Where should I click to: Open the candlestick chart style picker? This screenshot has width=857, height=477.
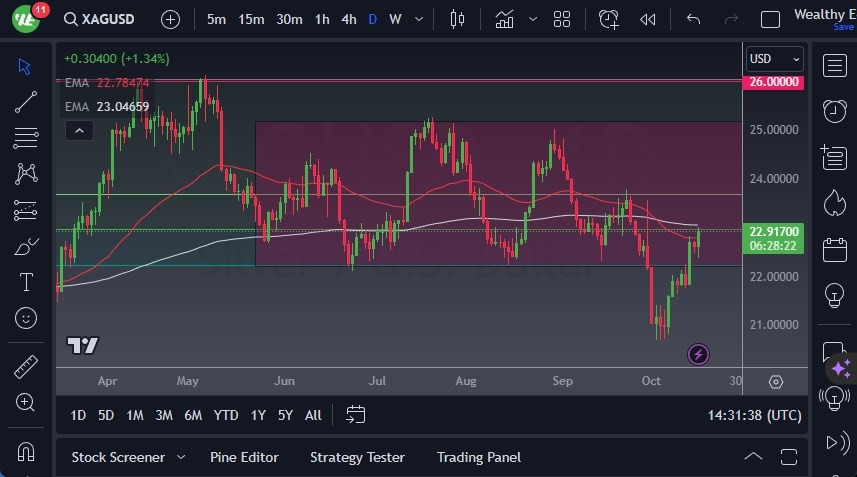point(458,19)
